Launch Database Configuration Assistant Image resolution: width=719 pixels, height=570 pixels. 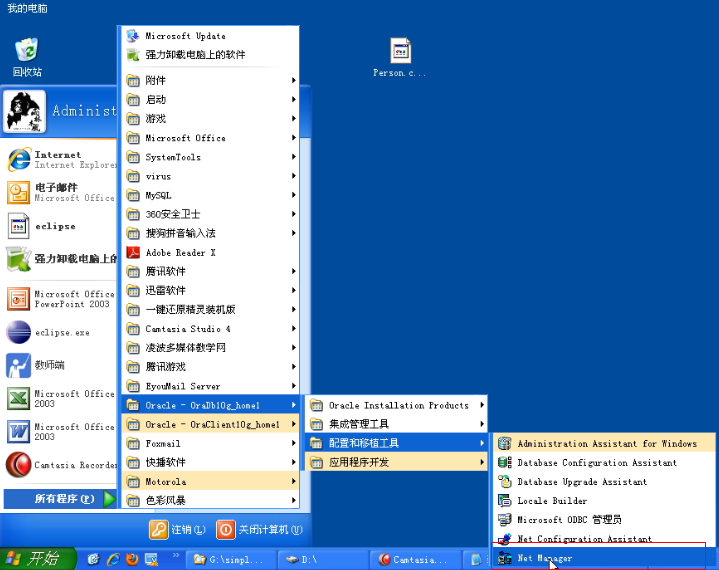603,463
